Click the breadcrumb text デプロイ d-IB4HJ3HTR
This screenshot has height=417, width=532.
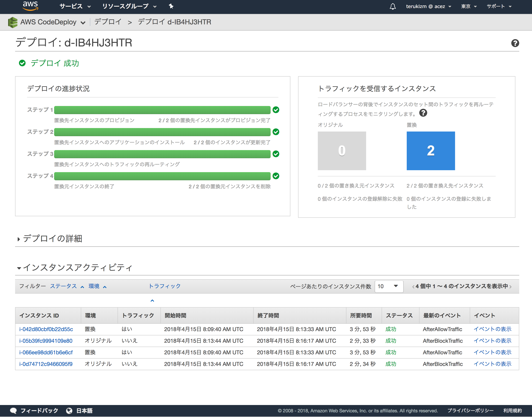175,22
